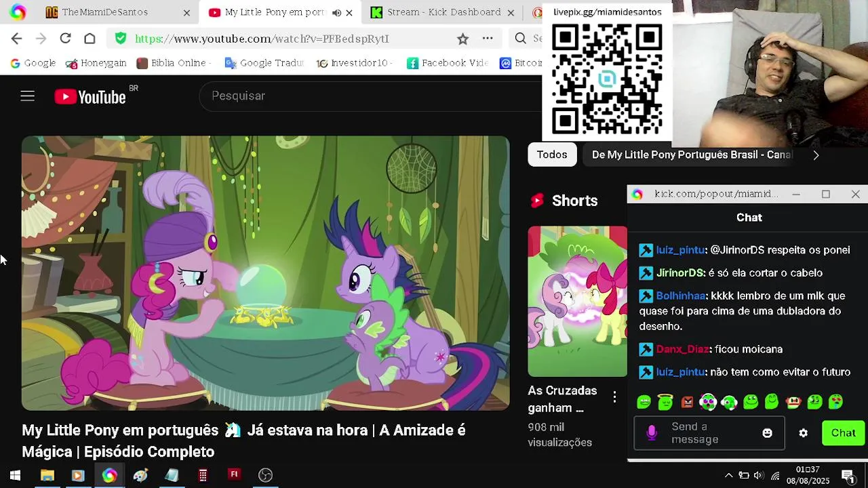Viewport: 868px width, 488px height.
Task: Select the Todos filter chip
Action: tap(552, 155)
